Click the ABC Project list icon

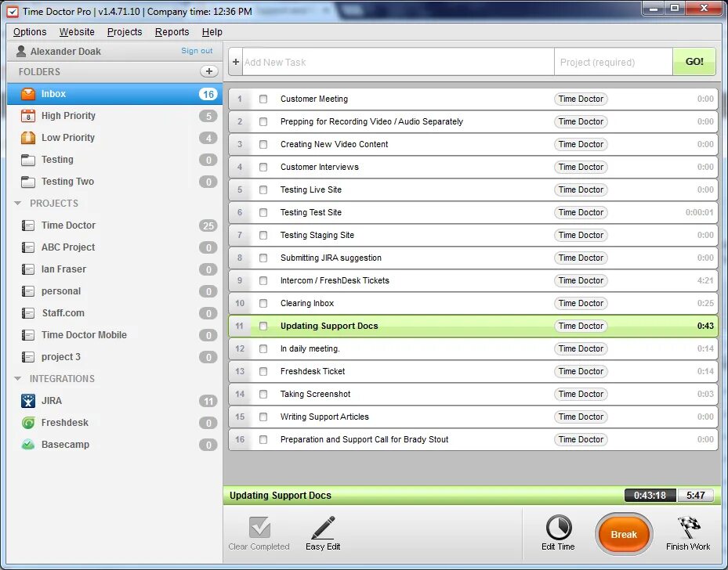pos(28,247)
